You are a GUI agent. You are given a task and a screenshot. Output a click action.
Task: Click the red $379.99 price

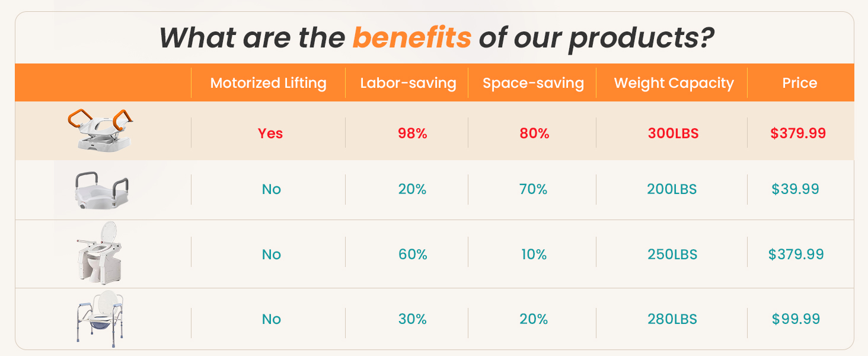pos(797,133)
